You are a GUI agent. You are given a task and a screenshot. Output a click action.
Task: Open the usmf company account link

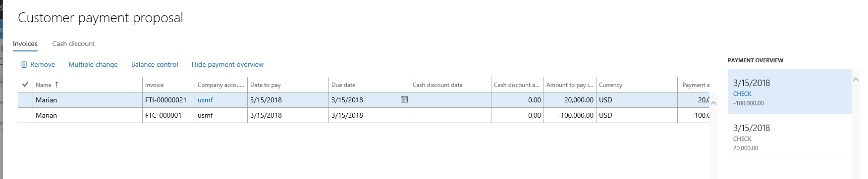pos(205,100)
